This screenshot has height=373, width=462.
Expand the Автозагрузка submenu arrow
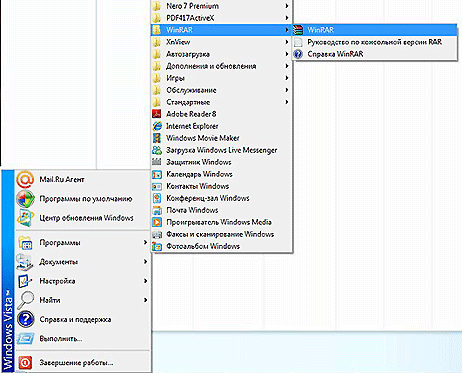tap(287, 54)
